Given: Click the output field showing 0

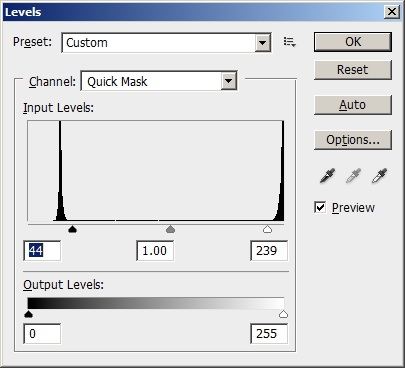Looking at the screenshot, I should [x=42, y=333].
